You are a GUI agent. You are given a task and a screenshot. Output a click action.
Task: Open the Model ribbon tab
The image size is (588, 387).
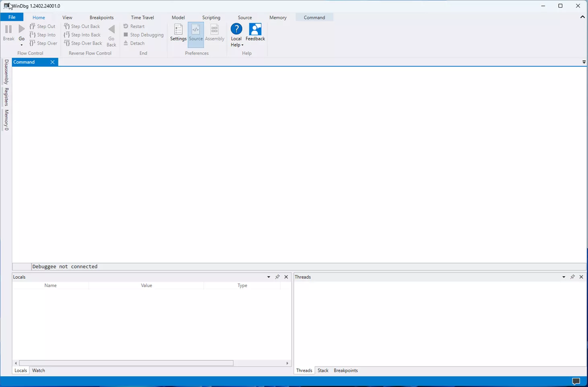coord(178,17)
